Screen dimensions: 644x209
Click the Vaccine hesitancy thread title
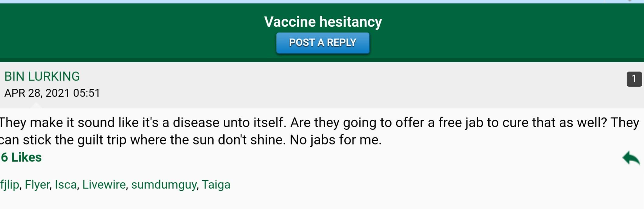pyautogui.click(x=323, y=22)
